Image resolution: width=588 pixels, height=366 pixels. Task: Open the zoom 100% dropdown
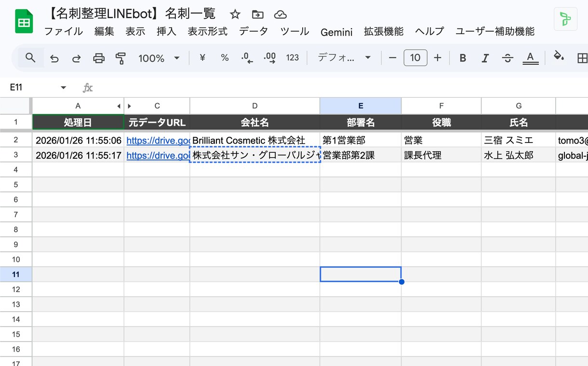point(159,58)
